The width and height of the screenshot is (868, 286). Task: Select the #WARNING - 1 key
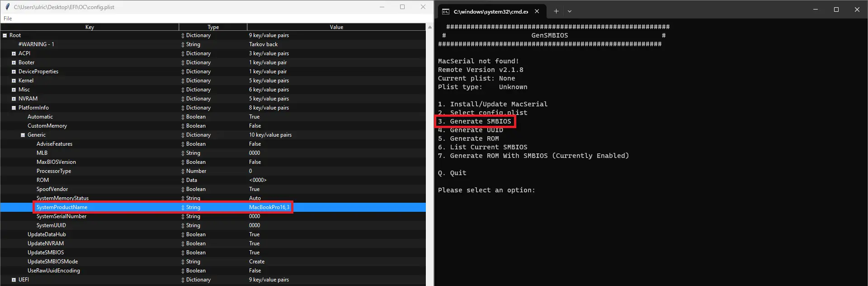36,44
